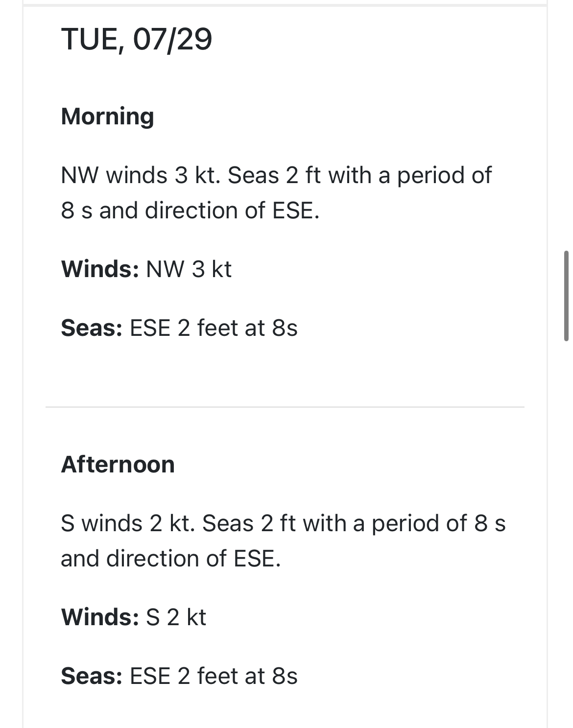Click the morning 'Seas:' bold label

click(x=92, y=328)
